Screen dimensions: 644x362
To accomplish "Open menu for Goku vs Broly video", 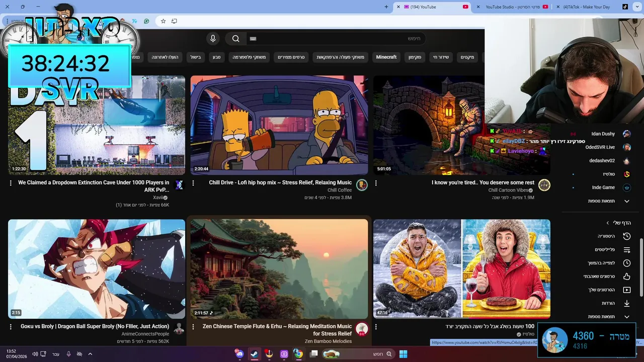I will (11, 327).
